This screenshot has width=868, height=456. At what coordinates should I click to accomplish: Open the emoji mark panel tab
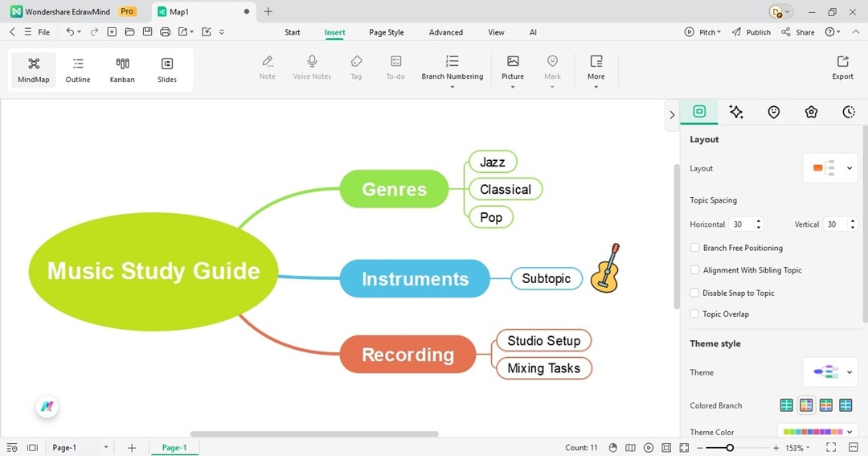pos(774,112)
